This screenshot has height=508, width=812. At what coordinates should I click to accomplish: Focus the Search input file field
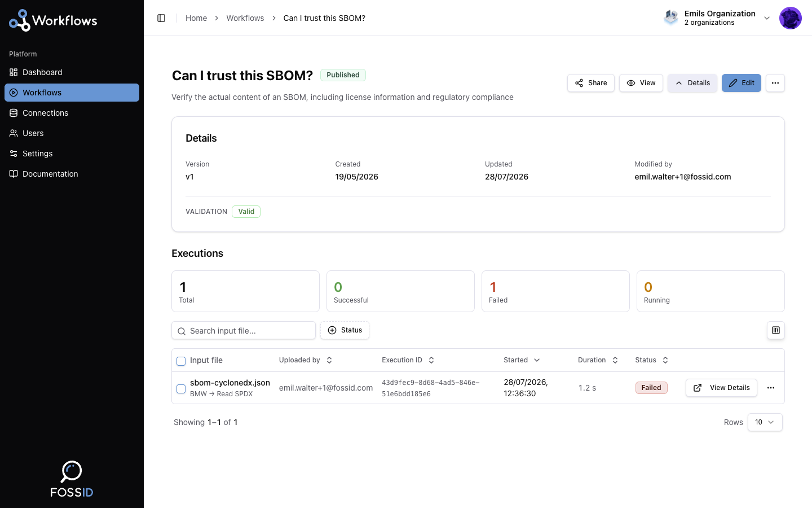point(244,331)
